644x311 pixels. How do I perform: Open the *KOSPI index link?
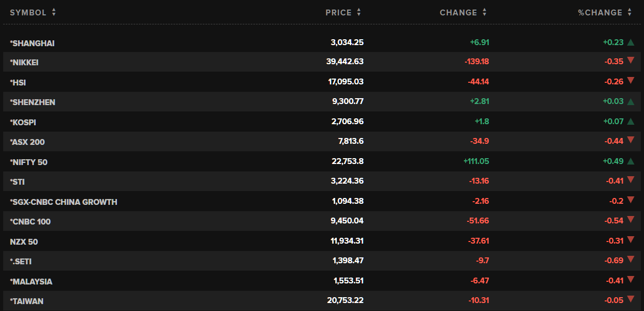pyautogui.click(x=23, y=122)
